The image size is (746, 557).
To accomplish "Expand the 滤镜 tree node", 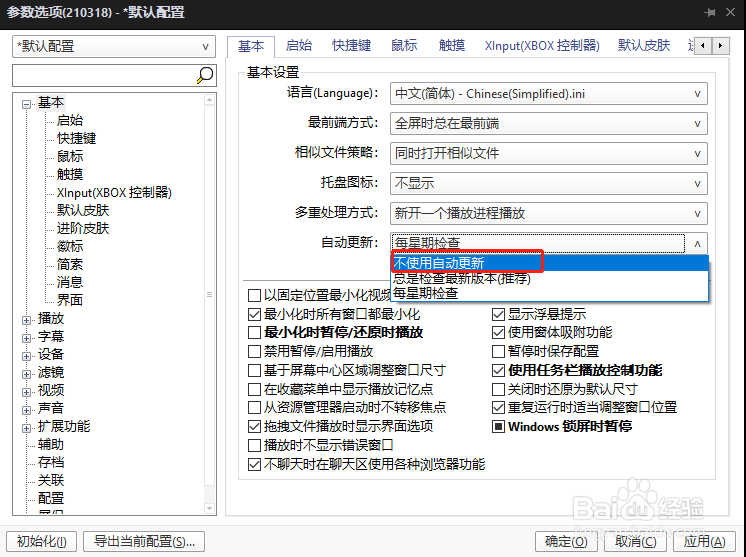I will point(27,374).
